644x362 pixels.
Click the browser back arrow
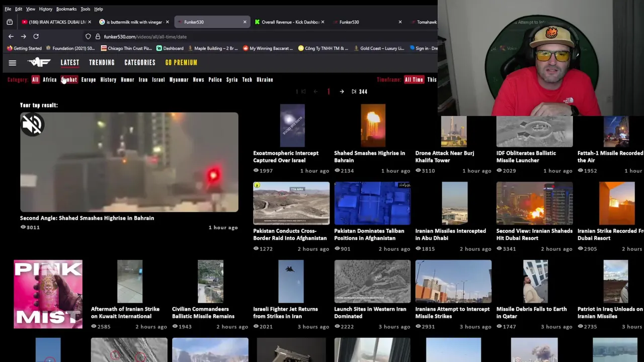click(11, 36)
